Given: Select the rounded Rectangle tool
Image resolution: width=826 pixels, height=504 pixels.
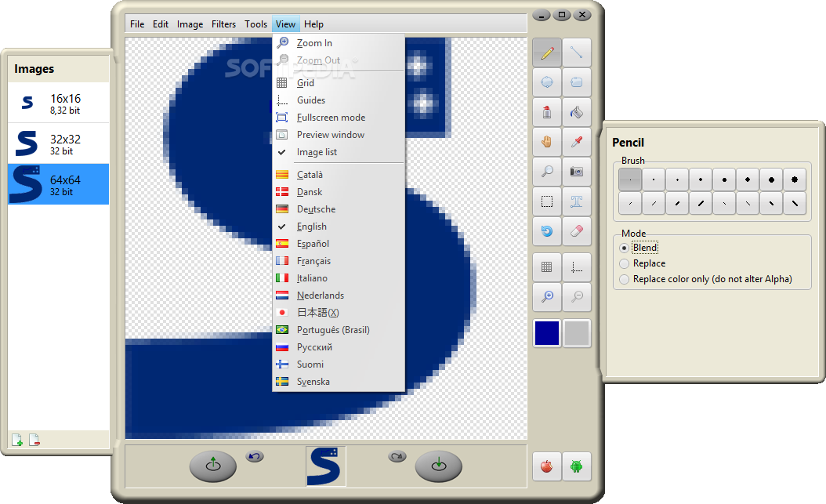Looking at the screenshot, I should (x=576, y=82).
